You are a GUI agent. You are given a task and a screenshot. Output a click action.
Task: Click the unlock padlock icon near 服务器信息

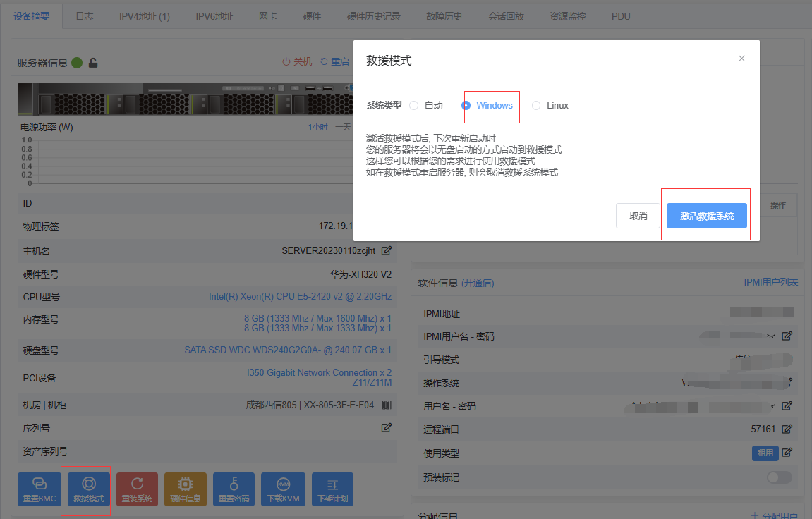[93, 63]
